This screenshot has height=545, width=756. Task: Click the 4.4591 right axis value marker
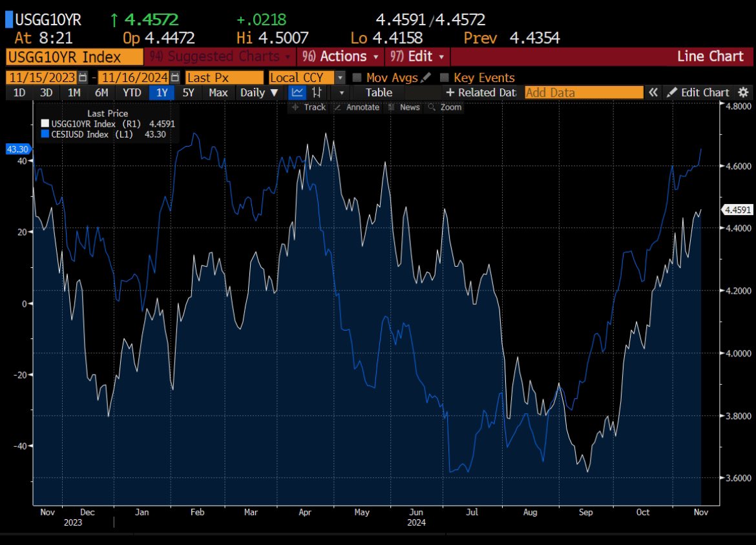pos(738,210)
